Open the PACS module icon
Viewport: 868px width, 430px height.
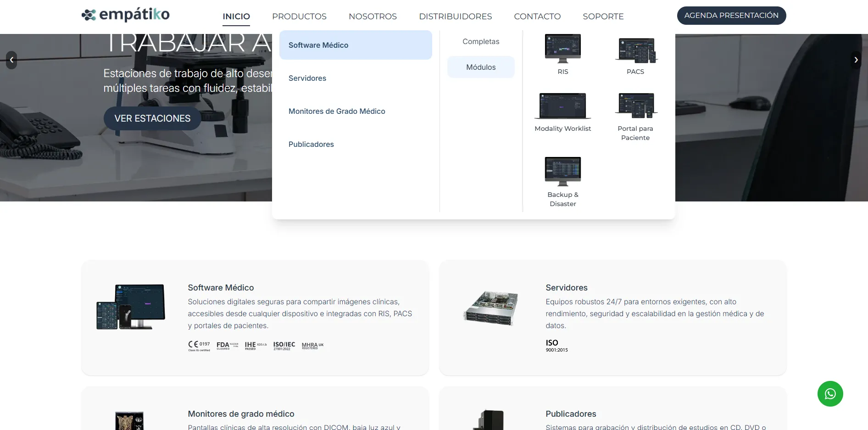point(635,50)
